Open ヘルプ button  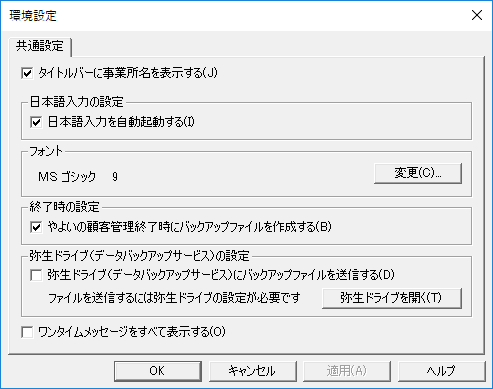441,371
